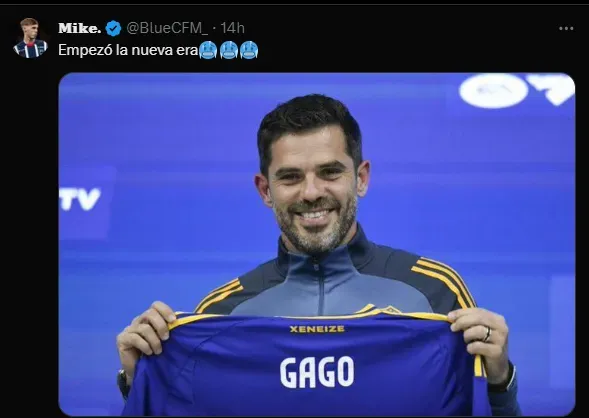Click the TV logo on photo backdrop
The image size is (589, 418).
click(x=80, y=198)
